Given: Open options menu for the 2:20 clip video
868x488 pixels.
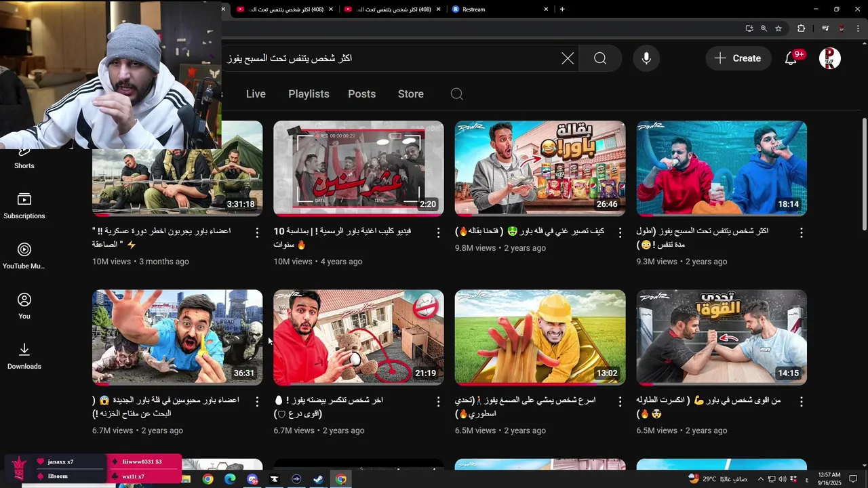Looking at the screenshot, I should coord(438,232).
